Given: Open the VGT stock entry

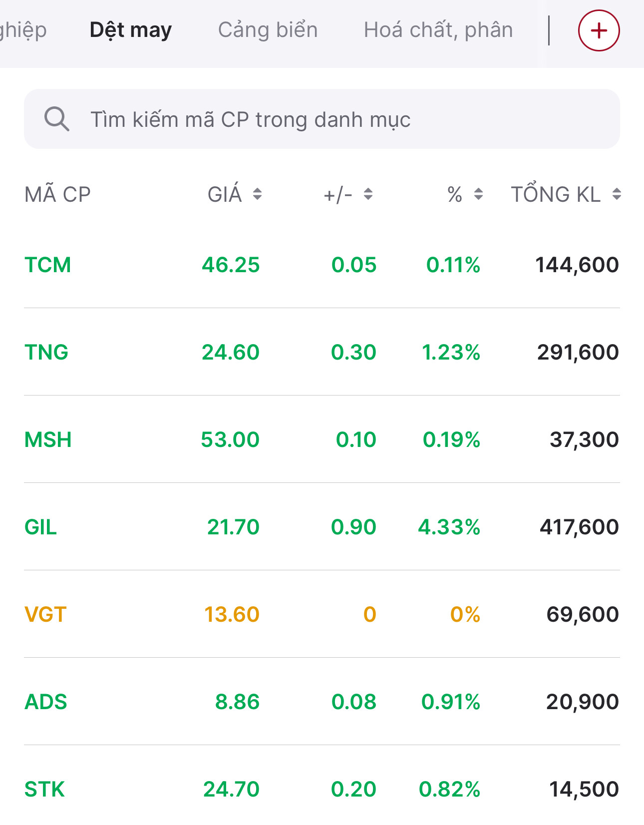Looking at the screenshot, I should [45, 614].
